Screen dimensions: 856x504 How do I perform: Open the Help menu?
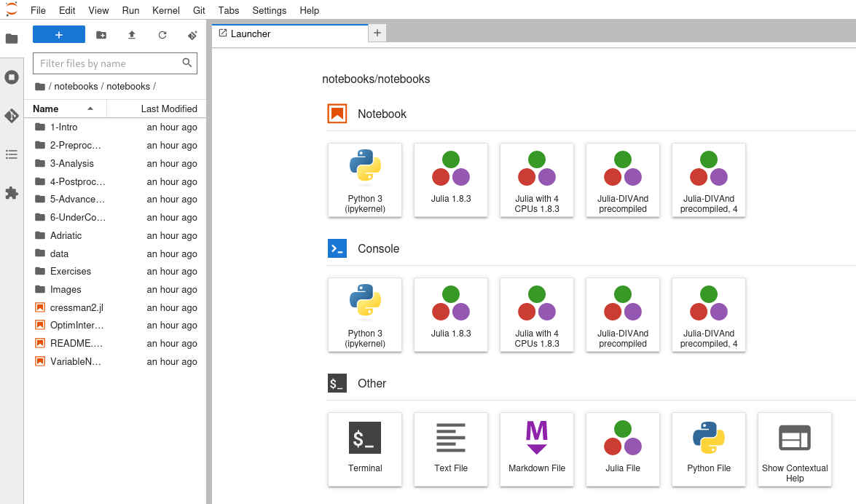(309, 10)
